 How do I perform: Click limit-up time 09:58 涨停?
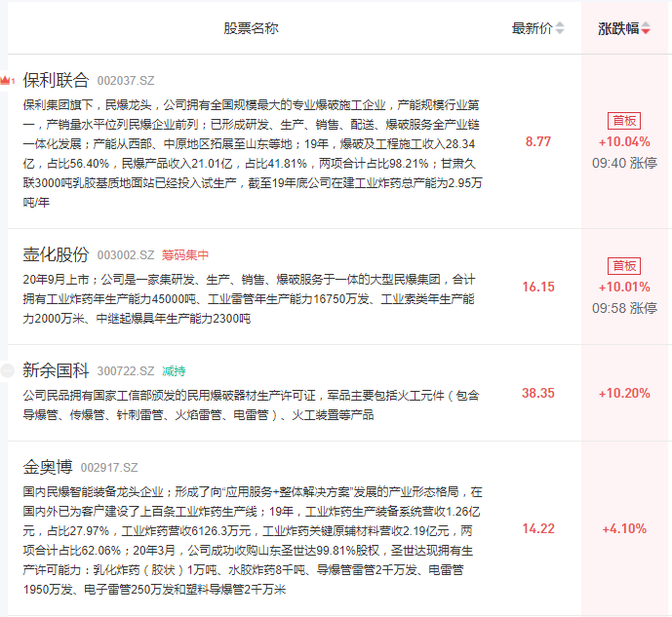(624, 308)
